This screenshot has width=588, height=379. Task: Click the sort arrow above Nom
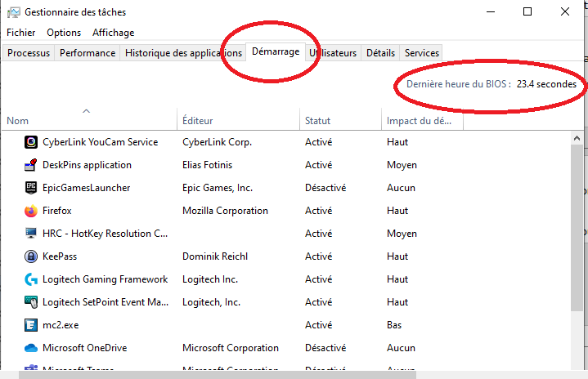pyautogui.click(x=86, y=111)
